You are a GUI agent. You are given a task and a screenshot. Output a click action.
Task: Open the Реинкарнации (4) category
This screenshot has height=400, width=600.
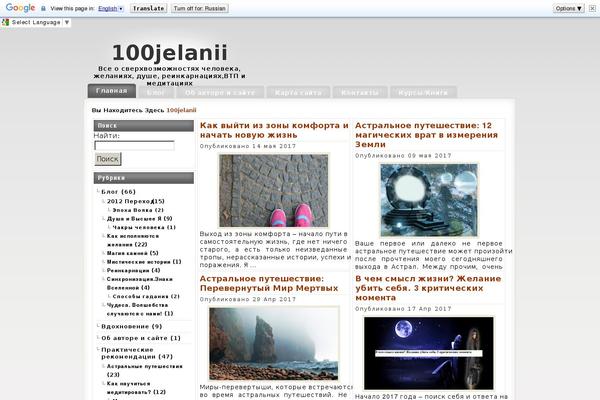pyautogui.click(x=133, y=271)
